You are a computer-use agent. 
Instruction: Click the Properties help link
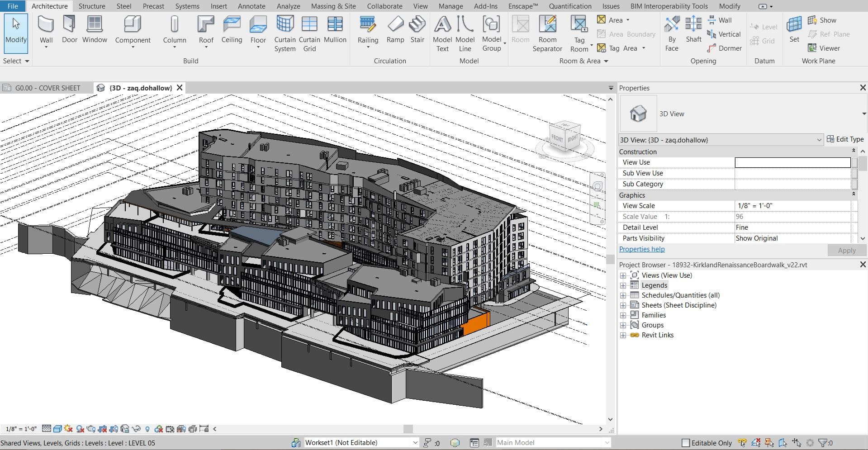(x=641, y=249)
